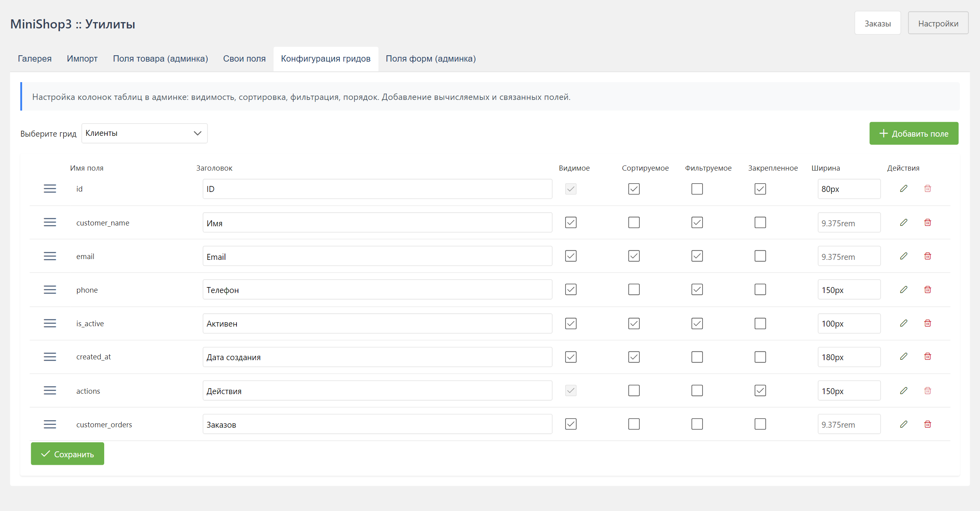Screen dimensions: 980x511
Task: Open the Заказы page button
Action: pos(877,23)
